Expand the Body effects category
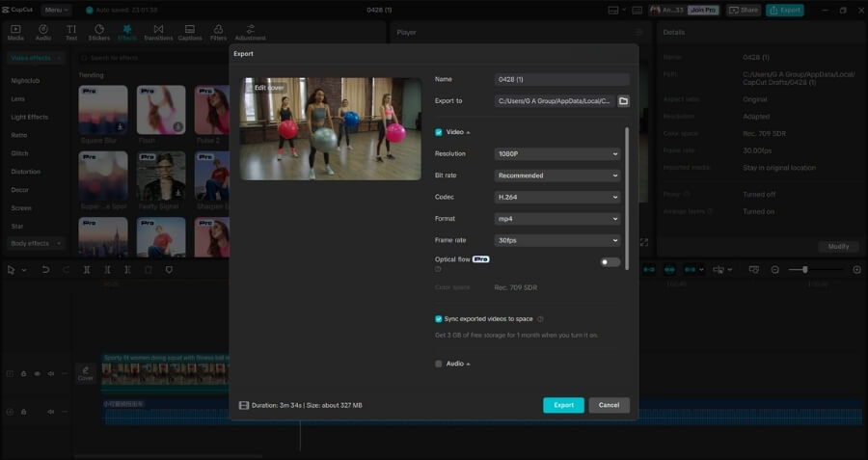This screenshot has width=868, height=460. tap(36, 244)
